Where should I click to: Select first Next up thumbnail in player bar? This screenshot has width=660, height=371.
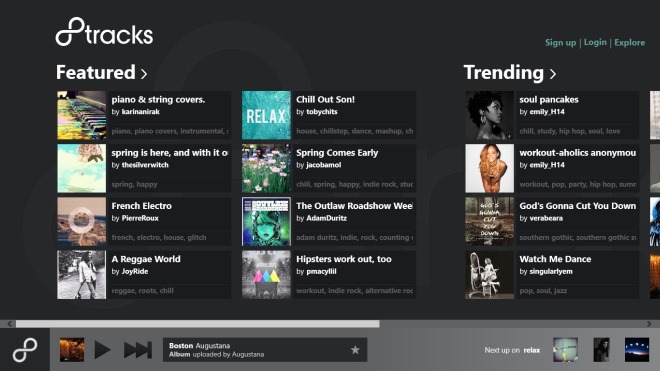(565, 350)
